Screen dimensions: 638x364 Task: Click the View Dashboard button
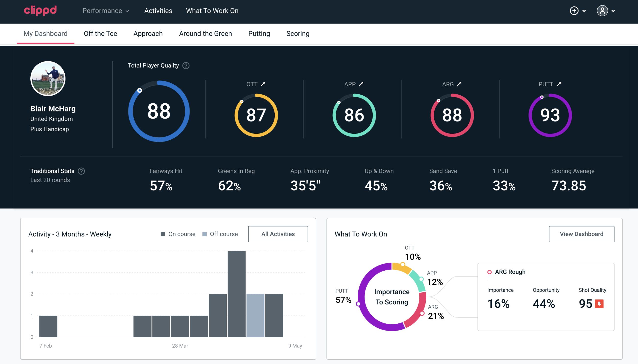click(581, 234)
